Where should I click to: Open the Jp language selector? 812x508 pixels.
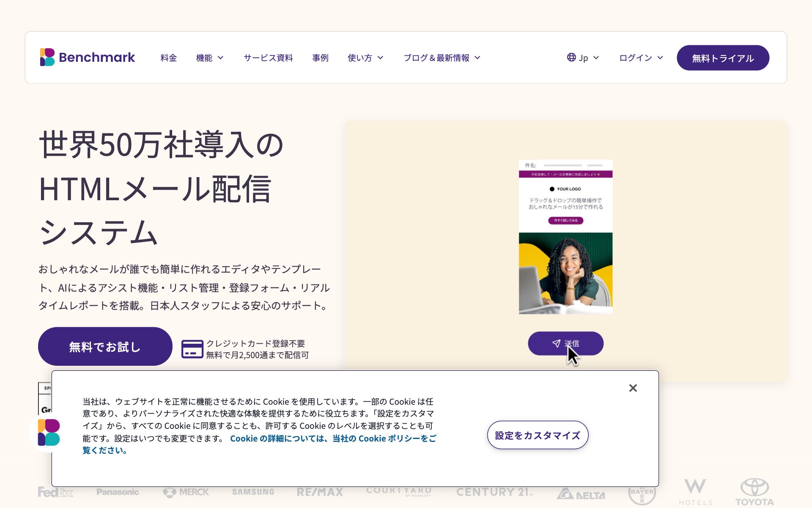(x=583, y=58)
